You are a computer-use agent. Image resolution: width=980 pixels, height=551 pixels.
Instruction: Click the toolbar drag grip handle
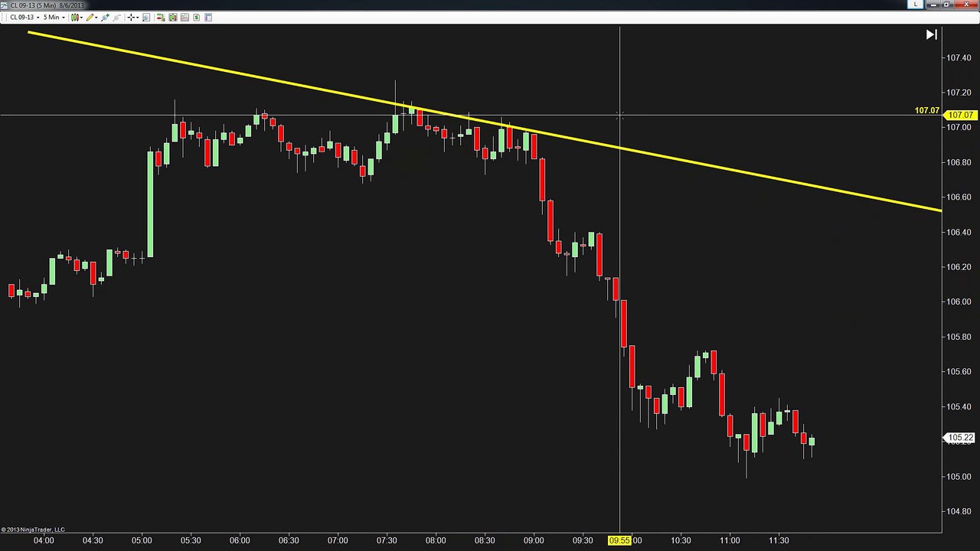tap(2, 18)
